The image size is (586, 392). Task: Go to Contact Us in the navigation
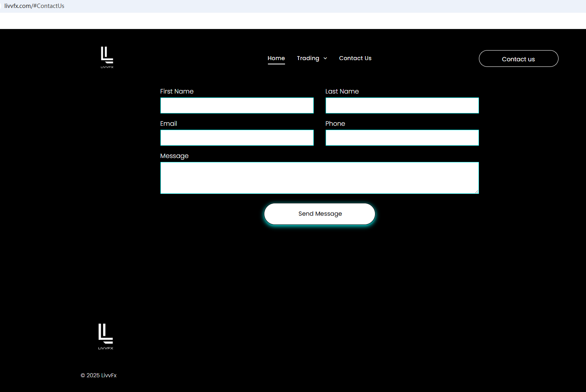355,58
